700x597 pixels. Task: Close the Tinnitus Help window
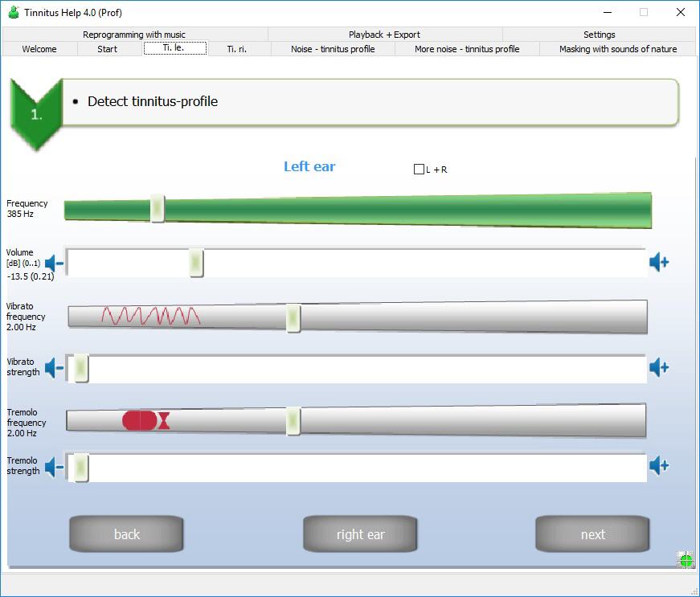pyautogui.click(x=681, y=13)
